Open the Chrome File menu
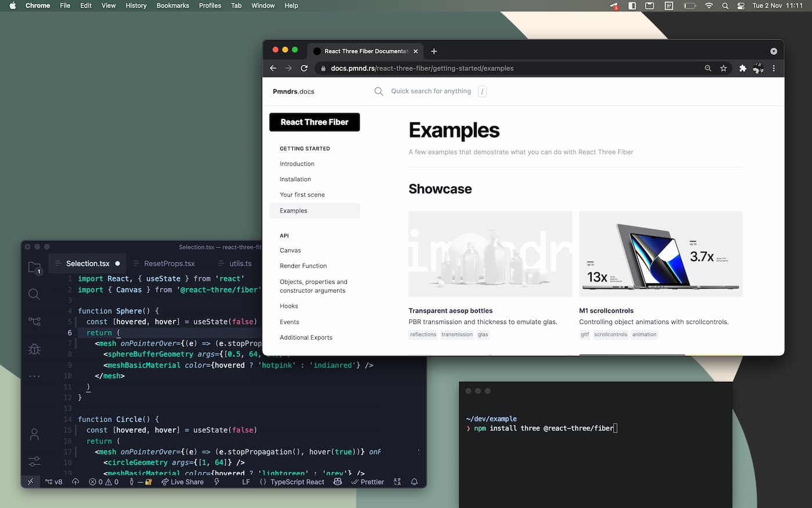Image resolution: width=812 pixels, height=508 pixels. [65, 6]
